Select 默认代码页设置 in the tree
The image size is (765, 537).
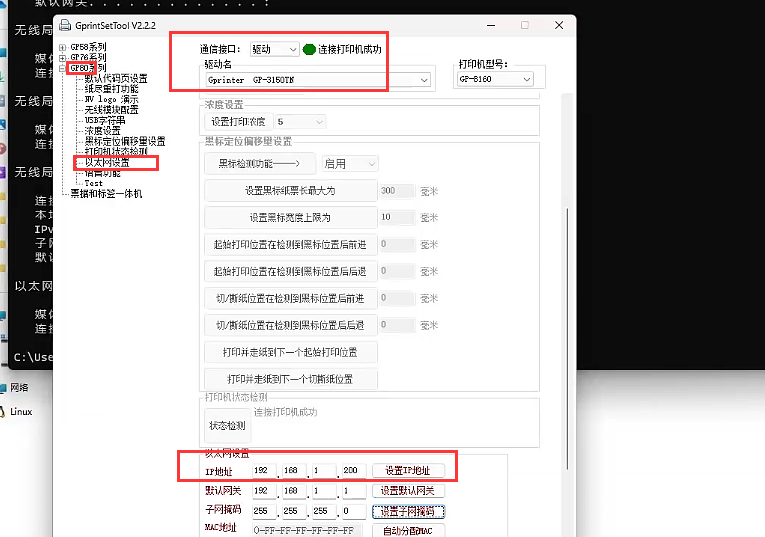116,79
